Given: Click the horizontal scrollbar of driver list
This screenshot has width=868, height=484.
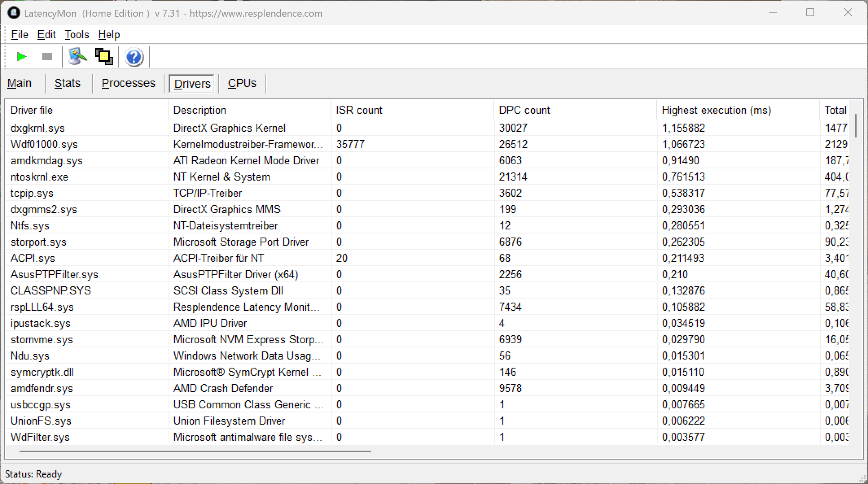Looking at the screenshot, I should pos(195,451).
